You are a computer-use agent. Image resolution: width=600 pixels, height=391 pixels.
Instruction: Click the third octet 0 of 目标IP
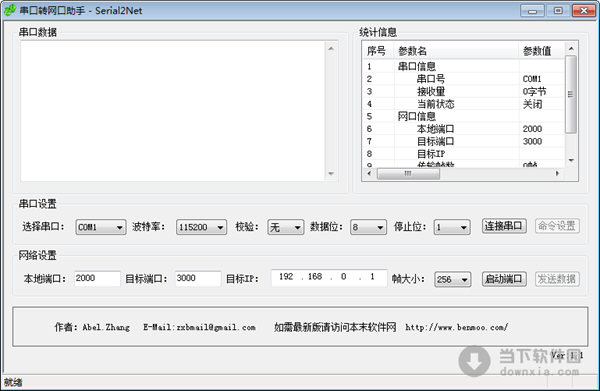[x=344, y=277]
